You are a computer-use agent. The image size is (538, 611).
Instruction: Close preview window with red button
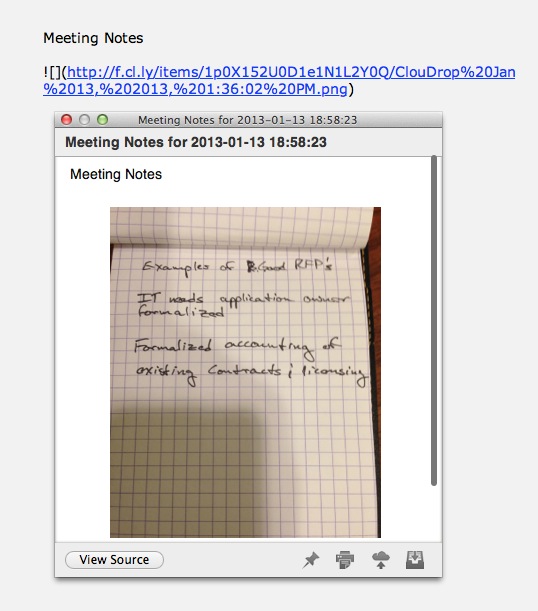[x=67, y=120]
